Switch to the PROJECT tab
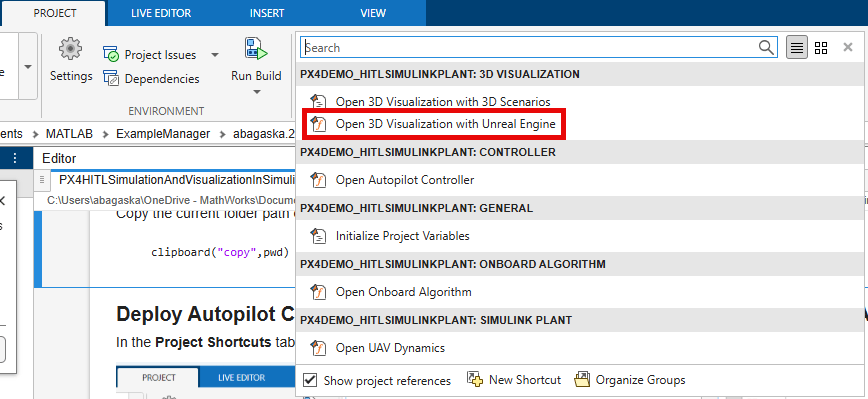 coord(55,13)
